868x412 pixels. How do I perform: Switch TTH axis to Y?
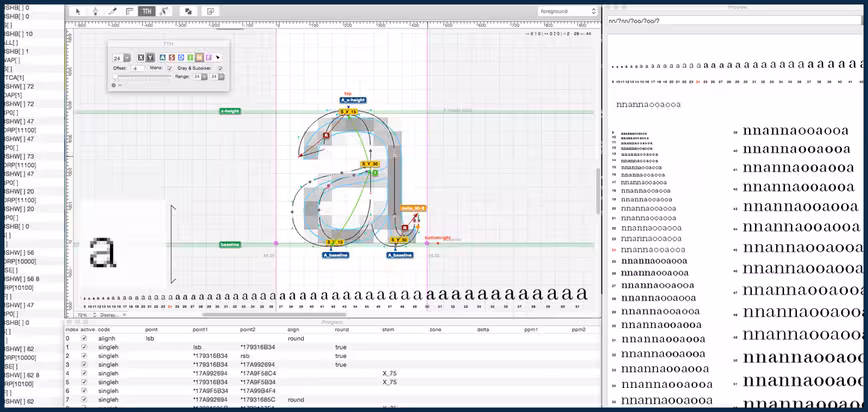click(151, 57)
